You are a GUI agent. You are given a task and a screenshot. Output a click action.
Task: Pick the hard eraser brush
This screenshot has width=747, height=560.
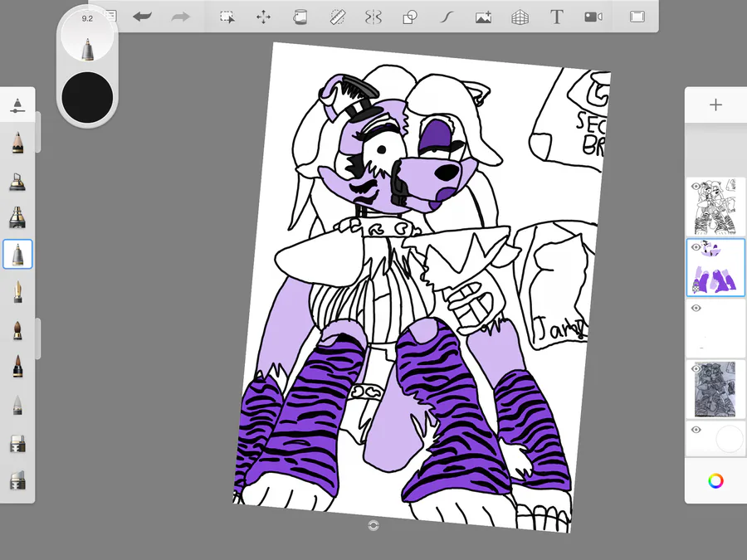(17, 443)
